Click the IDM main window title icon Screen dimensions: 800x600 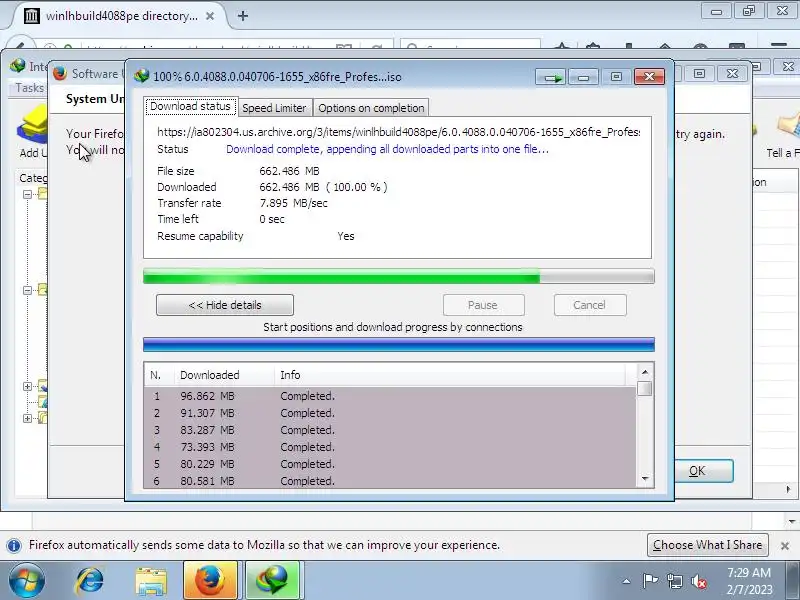17,65
